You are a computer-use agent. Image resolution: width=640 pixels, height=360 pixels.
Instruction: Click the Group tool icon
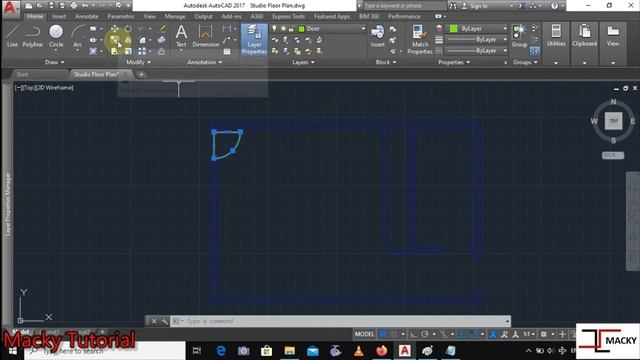click(x=520, y=36)
